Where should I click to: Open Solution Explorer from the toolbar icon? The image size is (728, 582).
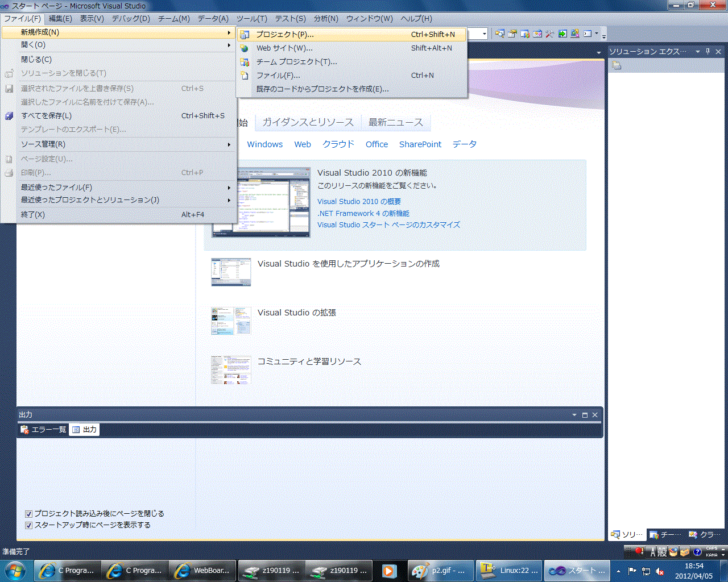[500, 34]
